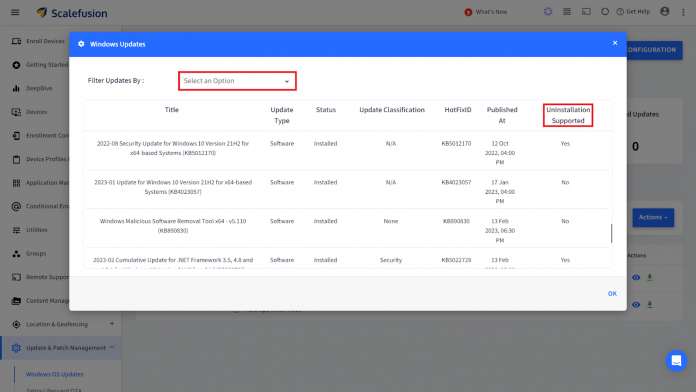The width and height of the screenshot is (696, 392).
Task: Click the Remote Support cast icon
Action: pyautogui.click(x=16, y=277)
